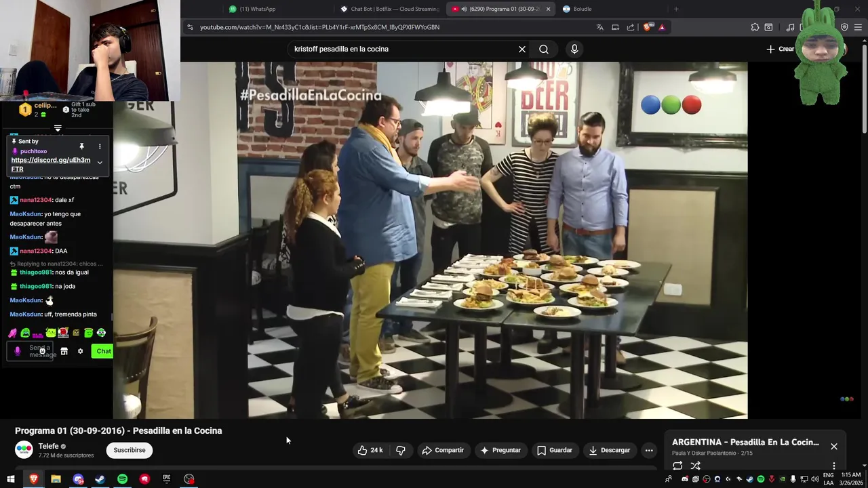Download the video with Descargar
The image size is (868, 488).
pos(610,450)
